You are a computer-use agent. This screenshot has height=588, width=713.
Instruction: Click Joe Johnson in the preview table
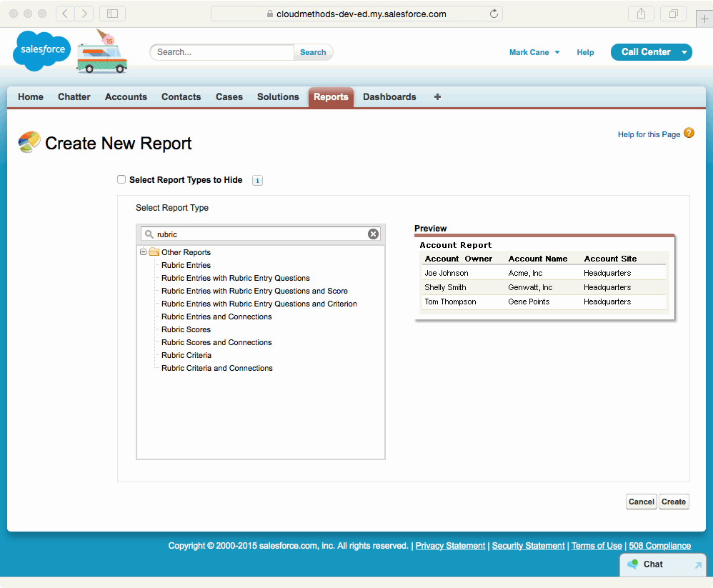pos(446,273)
